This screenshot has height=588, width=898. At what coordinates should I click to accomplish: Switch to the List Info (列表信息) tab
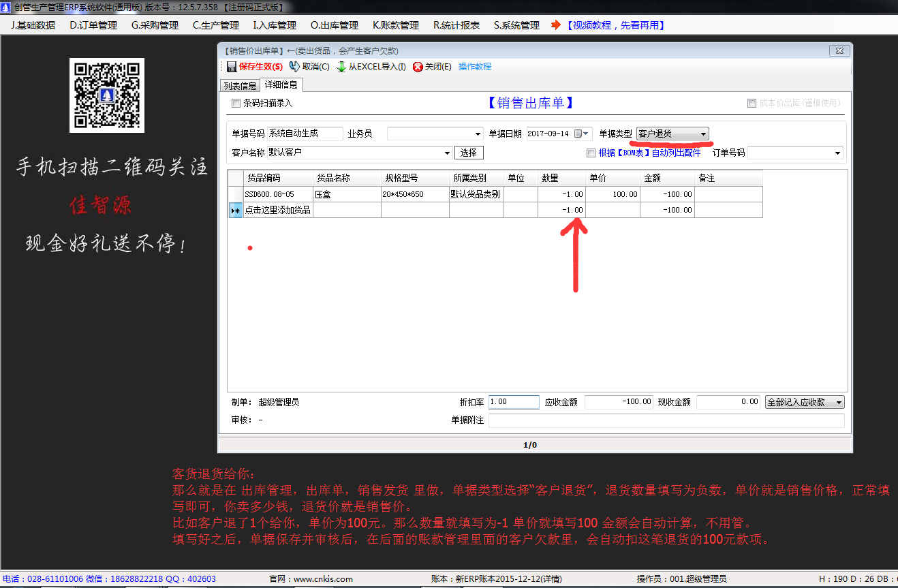coord(240,86)
